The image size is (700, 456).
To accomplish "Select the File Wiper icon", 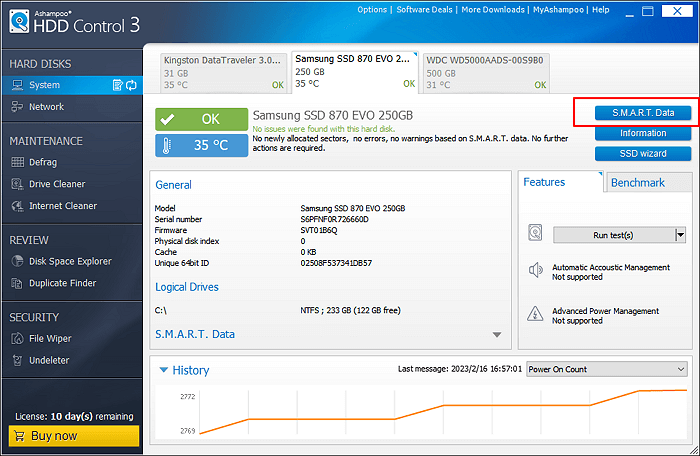I will (x=18, y=338).
